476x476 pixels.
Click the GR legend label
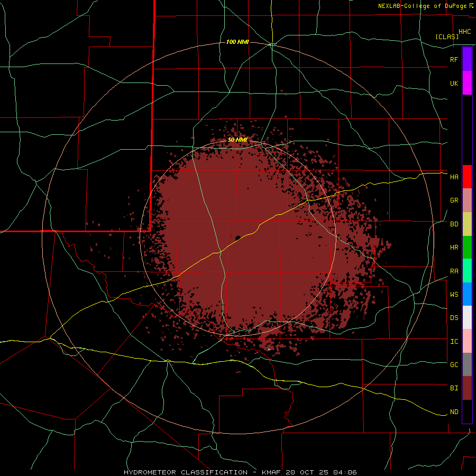click(x=454, y=200)
